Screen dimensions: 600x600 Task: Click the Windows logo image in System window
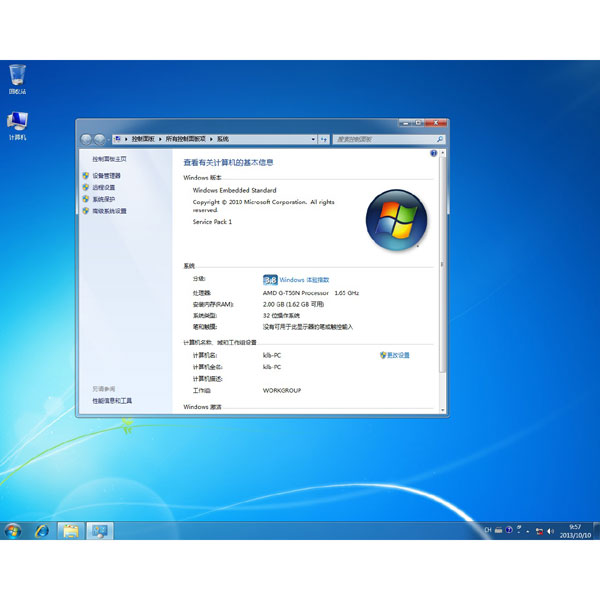coord(396,220)
